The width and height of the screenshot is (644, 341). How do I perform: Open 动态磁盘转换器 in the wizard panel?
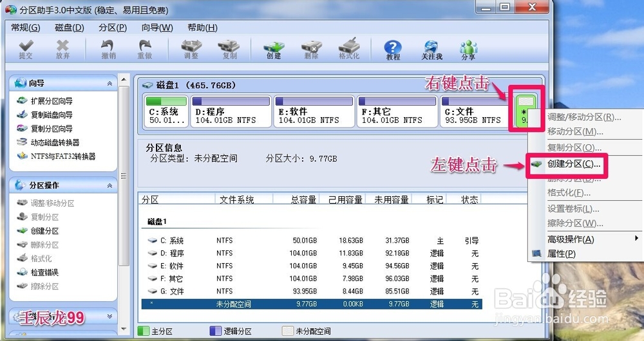click(48, 143)
